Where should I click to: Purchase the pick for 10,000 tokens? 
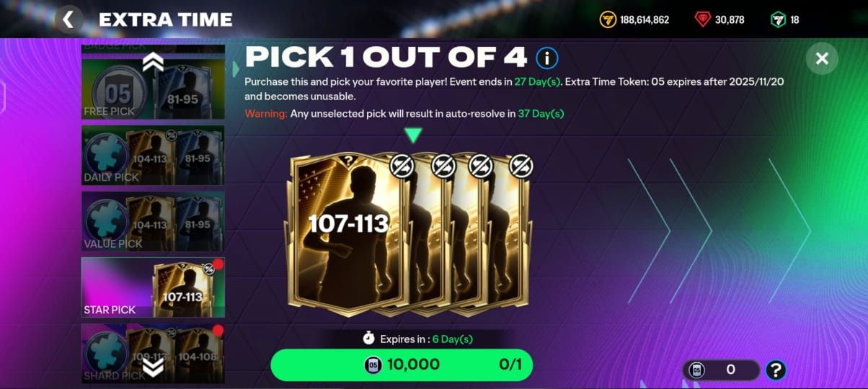[402, 365]
